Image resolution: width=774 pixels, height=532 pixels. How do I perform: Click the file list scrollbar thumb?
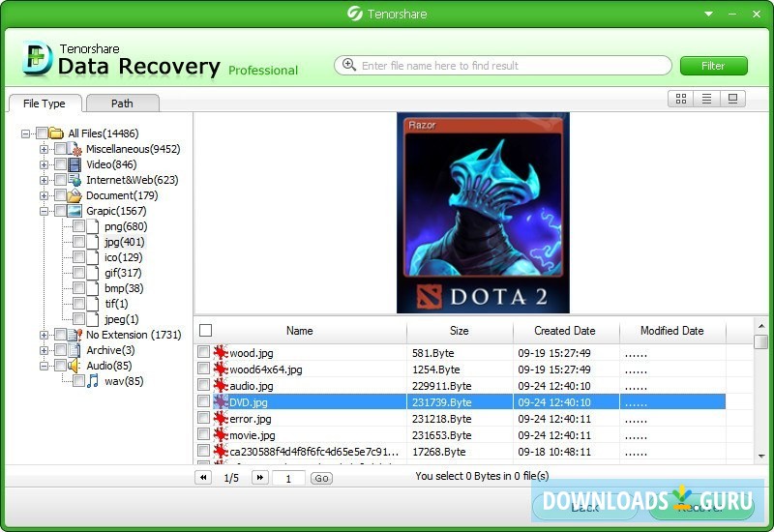tap(761, 341)
